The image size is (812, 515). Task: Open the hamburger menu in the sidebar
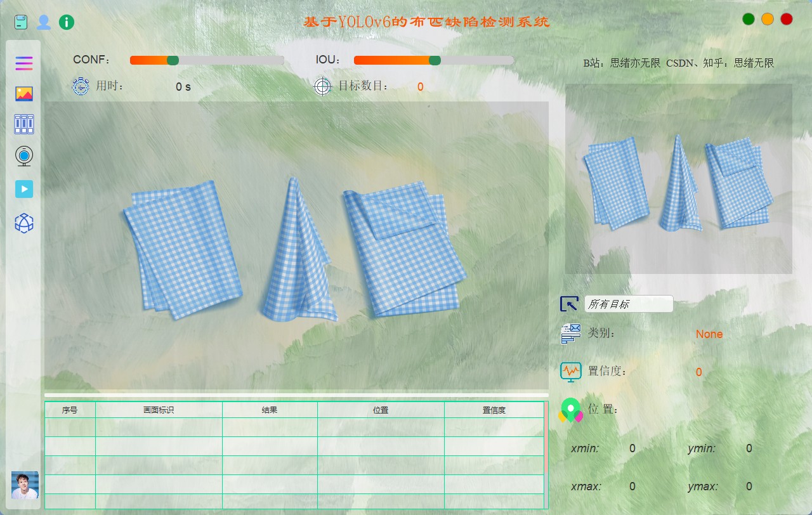[x=24, y=63]
